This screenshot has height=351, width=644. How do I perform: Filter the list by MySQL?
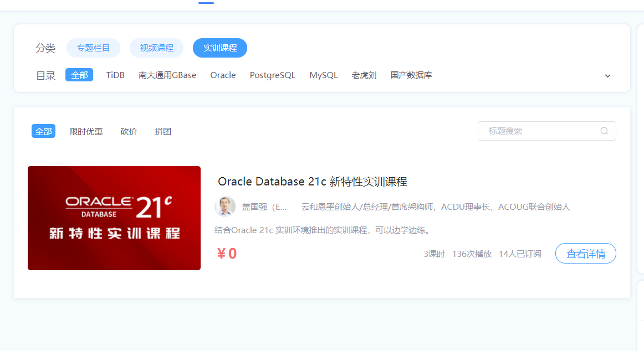[x=324, y=75]
